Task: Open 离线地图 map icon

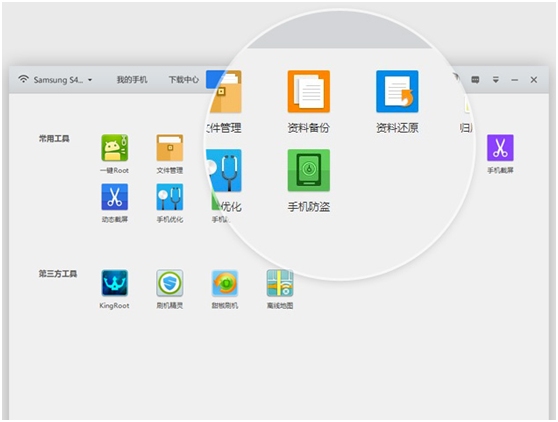Action: point(280,283)
